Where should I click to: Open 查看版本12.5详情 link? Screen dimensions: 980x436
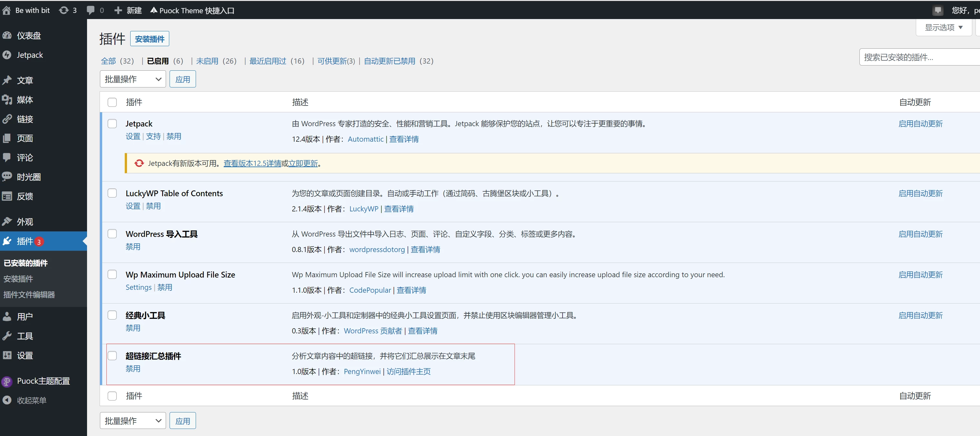(x=252, y=163)
